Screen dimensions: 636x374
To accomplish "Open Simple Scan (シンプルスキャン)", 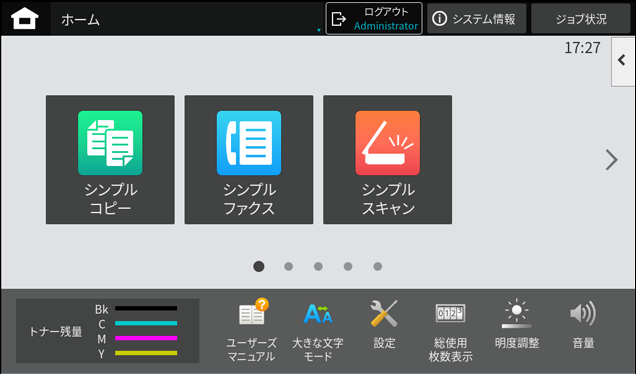I will pos(387,159).
